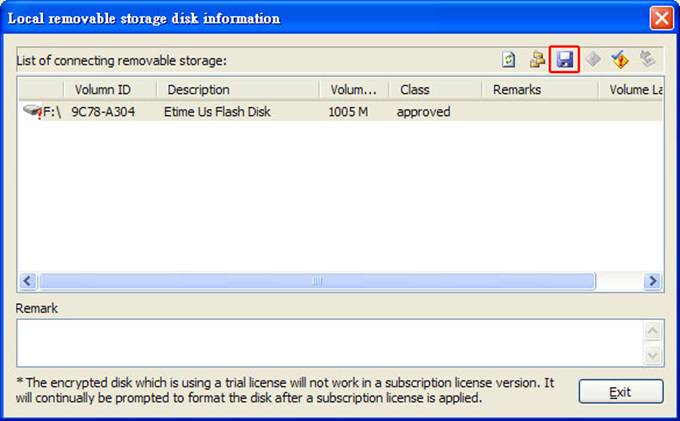This screenshot has height=421, width=680.
Task: Sort by Description column header
Action: [238, 89]
